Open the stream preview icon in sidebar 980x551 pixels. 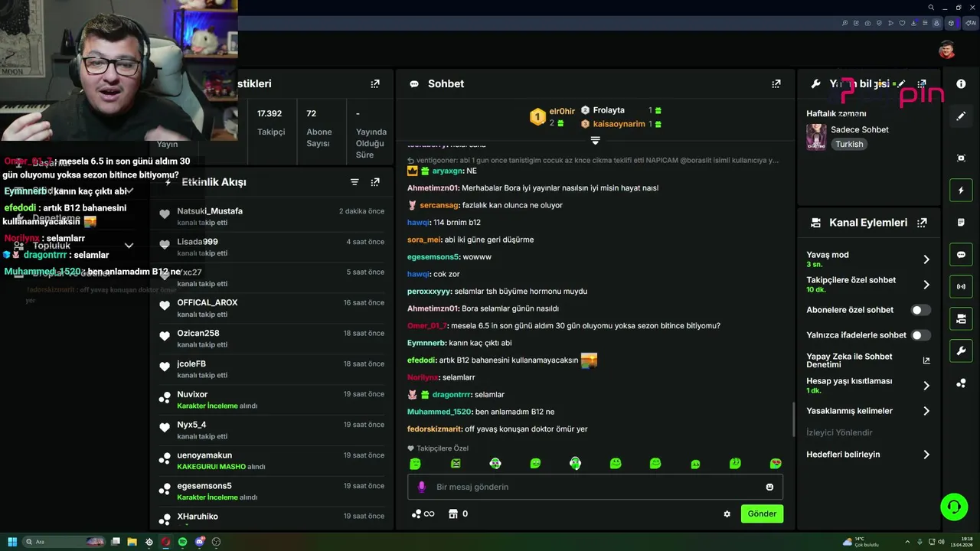pos(961,158)
